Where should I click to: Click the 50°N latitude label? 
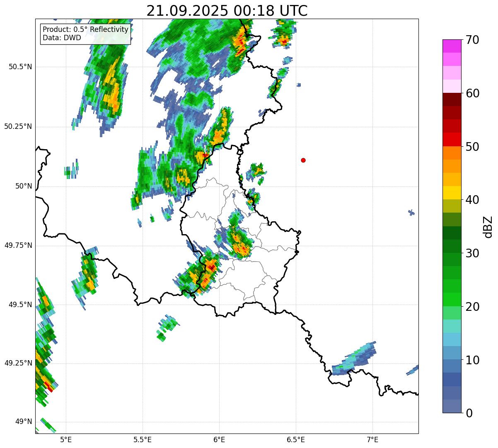(x=24, y=186)
